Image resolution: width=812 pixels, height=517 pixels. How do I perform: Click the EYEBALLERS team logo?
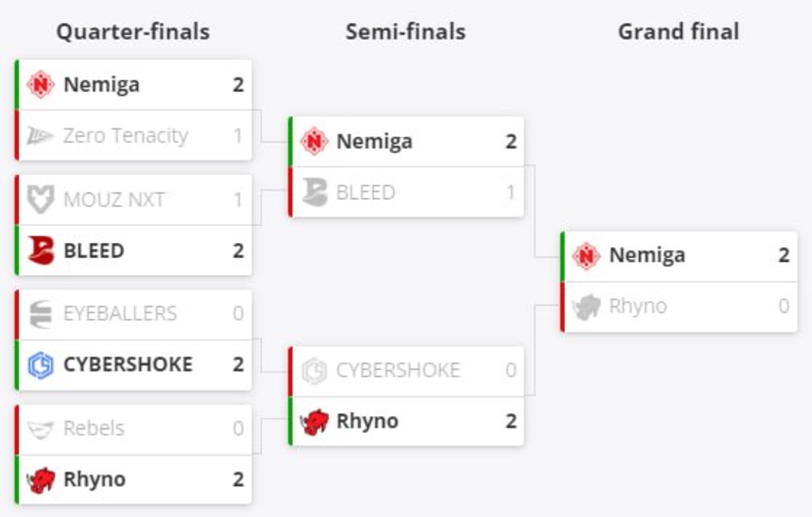click(40, 314)
